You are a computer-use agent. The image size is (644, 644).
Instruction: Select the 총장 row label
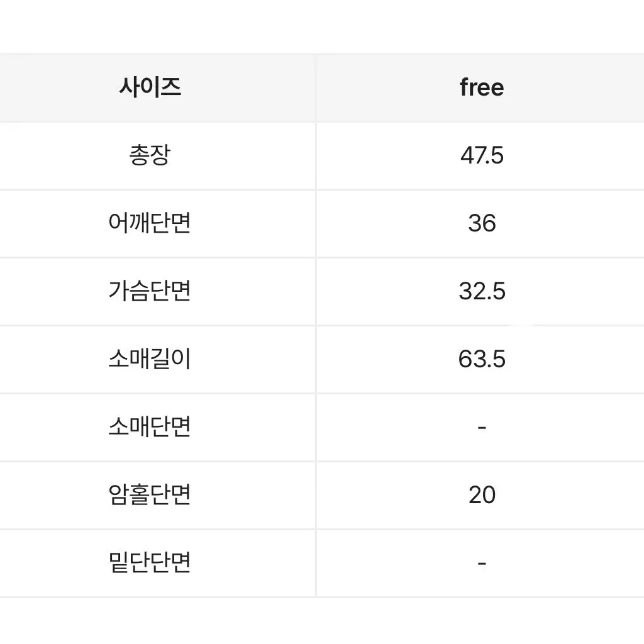(150, 155)
